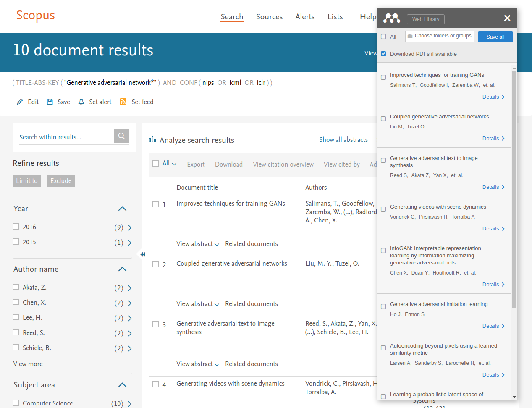Image resolution: width=532 pixels, height=408 pixels.
Task: Click the search magnifier button
Action: click(x=121, y=136)
